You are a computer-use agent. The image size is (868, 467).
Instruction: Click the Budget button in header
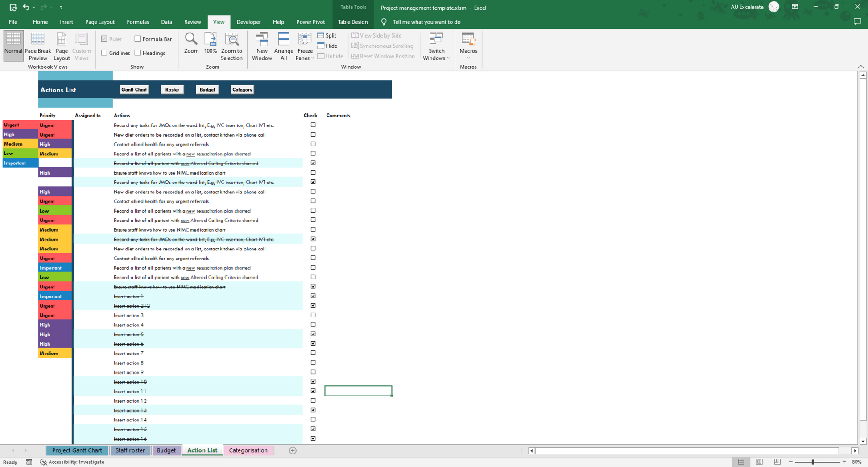tap(207, 90)
